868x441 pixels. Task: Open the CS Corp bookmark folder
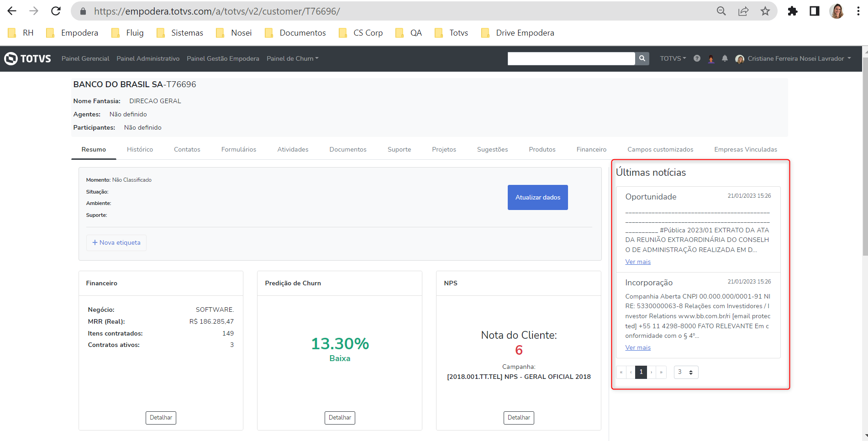361,33
